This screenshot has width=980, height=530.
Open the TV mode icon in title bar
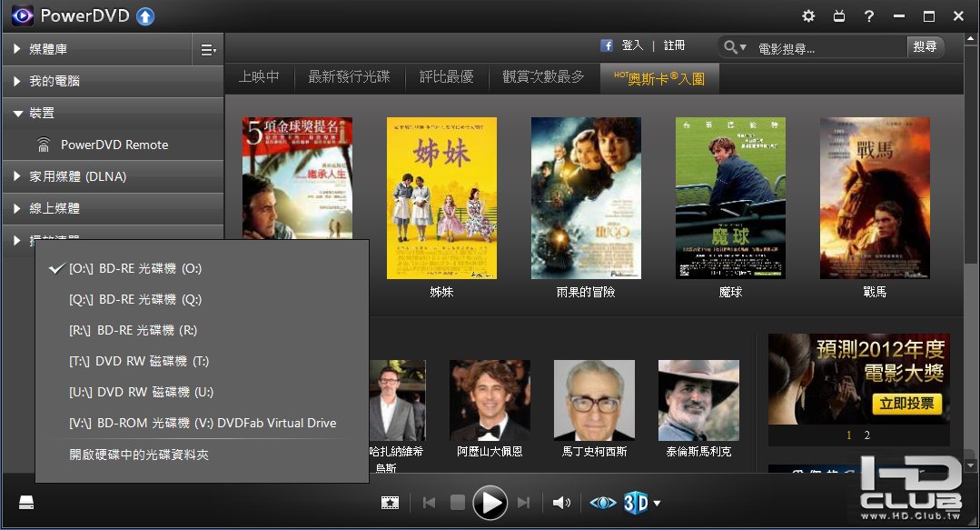838,15
